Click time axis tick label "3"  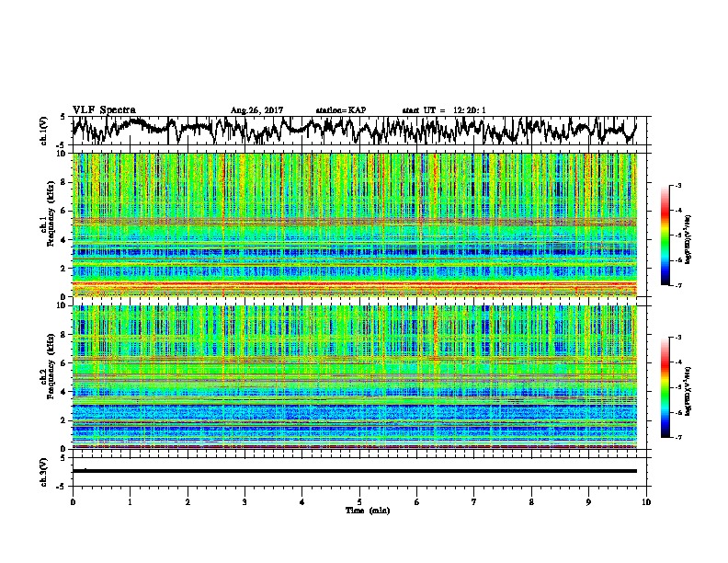245,502
